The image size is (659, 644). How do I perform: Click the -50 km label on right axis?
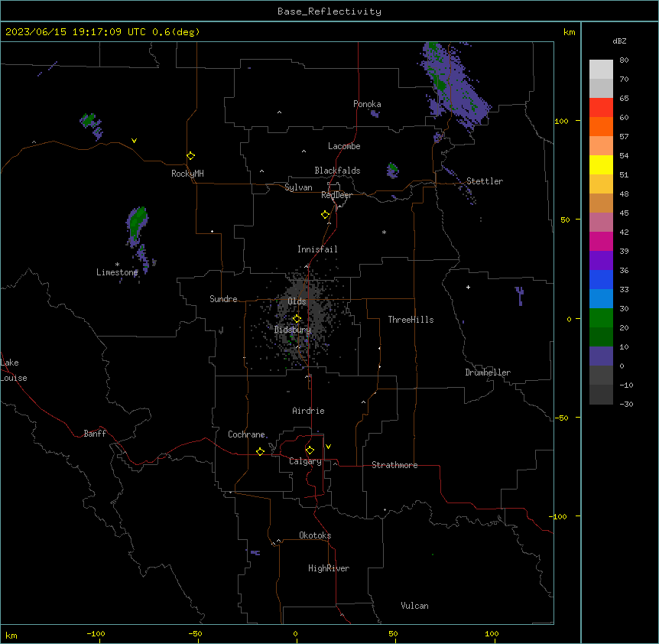[561, 418]
